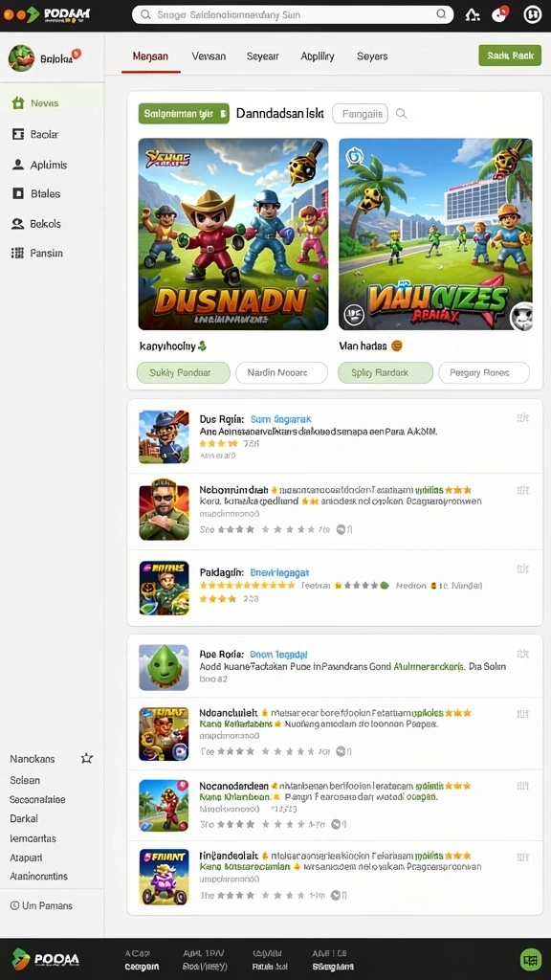Click Selean in lower sidebar
The height and width of the screenshot is (980, 551).
[x=25, y=780]
